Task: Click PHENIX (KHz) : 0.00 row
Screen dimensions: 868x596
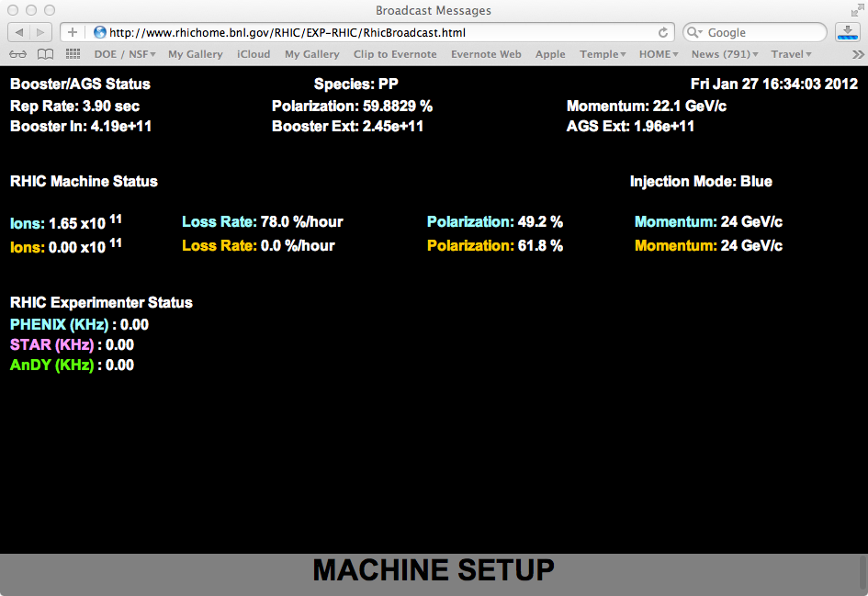Action: point(79,325)
